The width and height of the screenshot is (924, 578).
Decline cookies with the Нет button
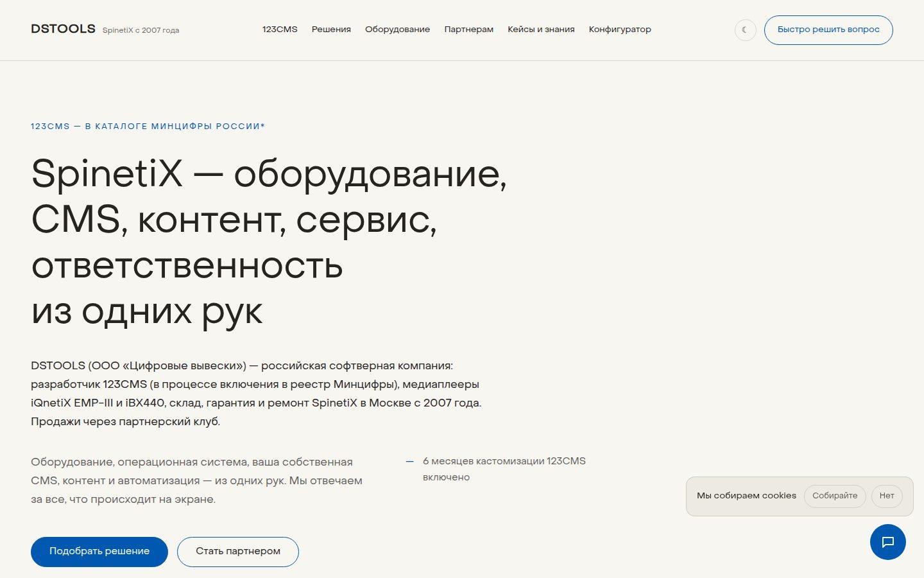[887, 496]
